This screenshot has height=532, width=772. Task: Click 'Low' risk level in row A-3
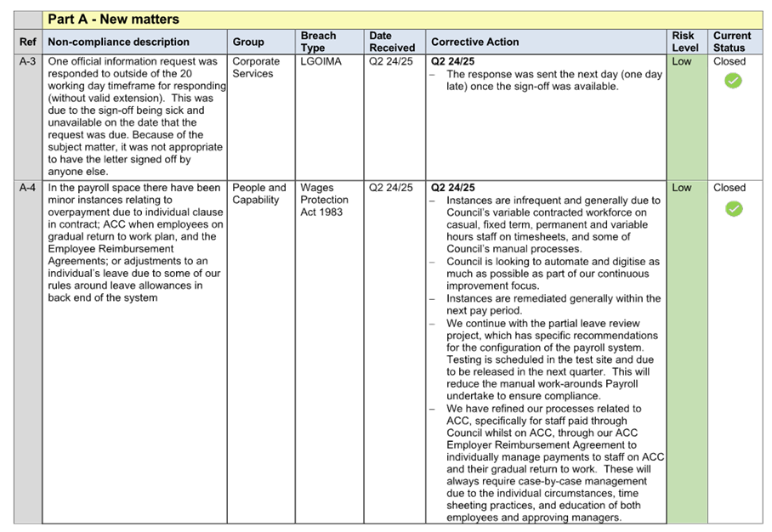682,61
